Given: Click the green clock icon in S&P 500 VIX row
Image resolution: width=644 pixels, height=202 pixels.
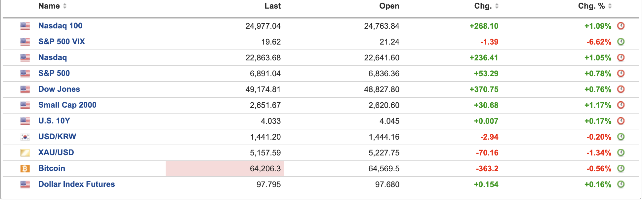Looking at the screenshot, I should 621,42.
